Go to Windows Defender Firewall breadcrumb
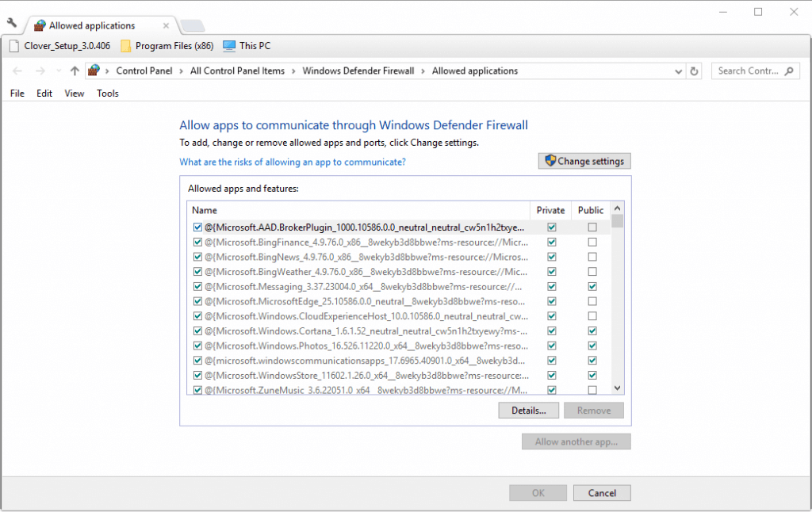 pyautogui.click(x=358, y=71)
